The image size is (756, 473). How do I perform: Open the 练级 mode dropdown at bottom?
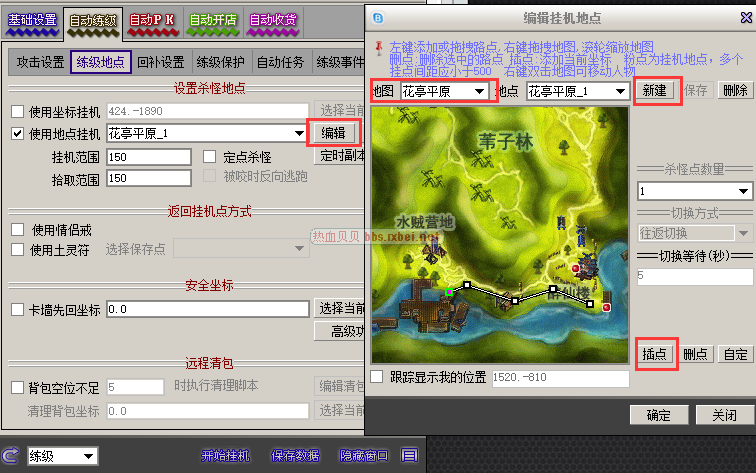coord(62,456)
